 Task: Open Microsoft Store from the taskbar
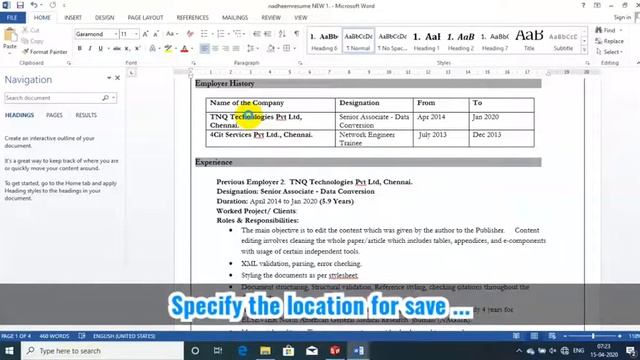coord(289,351)
